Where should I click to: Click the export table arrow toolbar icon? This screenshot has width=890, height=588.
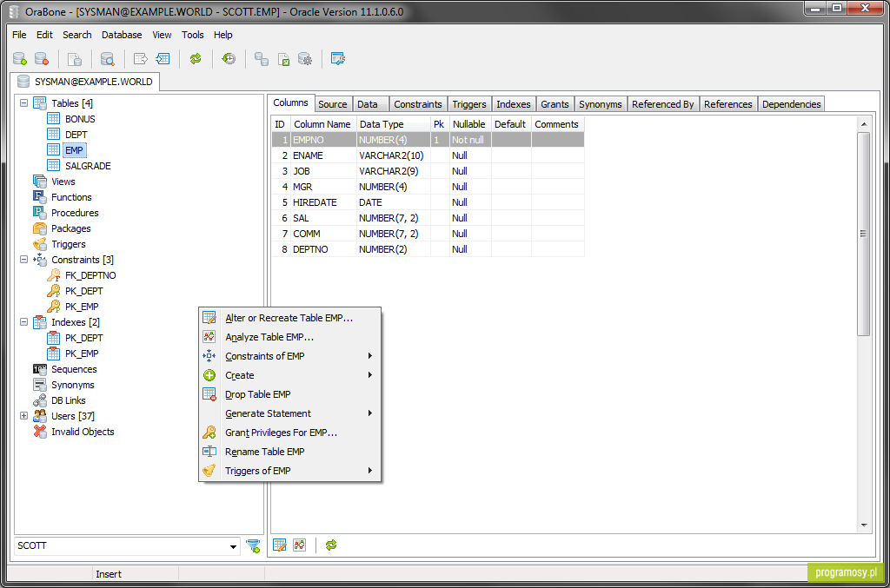click(141, 58)
